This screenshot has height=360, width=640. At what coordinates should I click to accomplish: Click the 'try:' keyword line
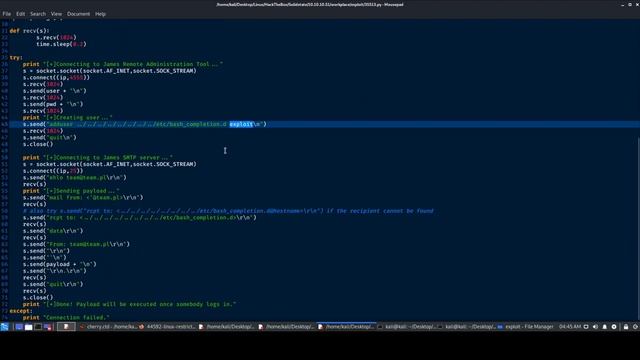click(16, 58)
